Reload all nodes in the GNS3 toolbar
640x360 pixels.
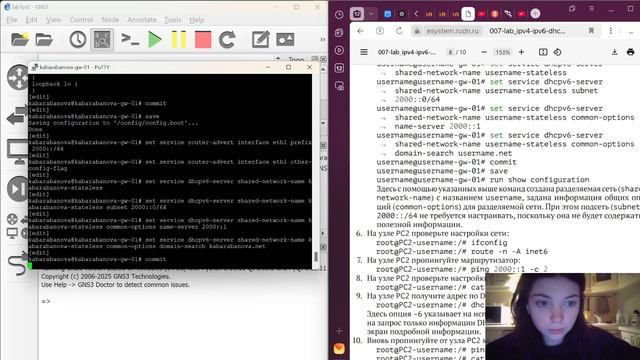point(227,40)
